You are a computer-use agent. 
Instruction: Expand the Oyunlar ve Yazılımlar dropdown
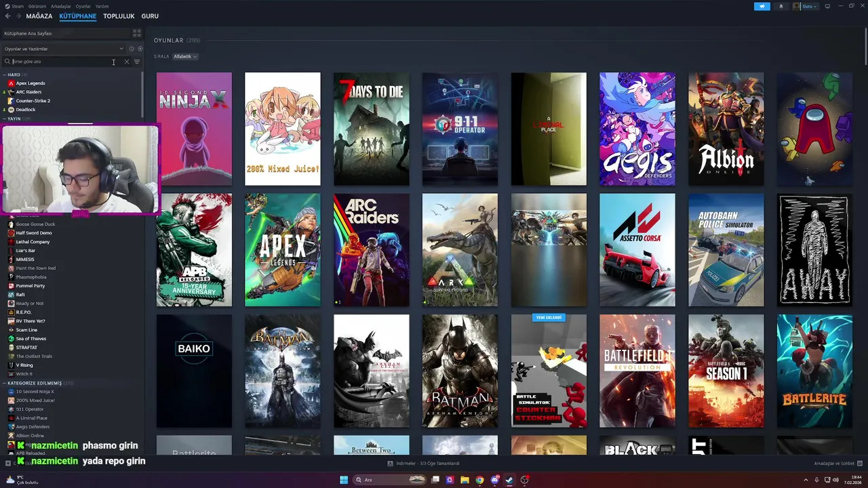tap(64, 49)
